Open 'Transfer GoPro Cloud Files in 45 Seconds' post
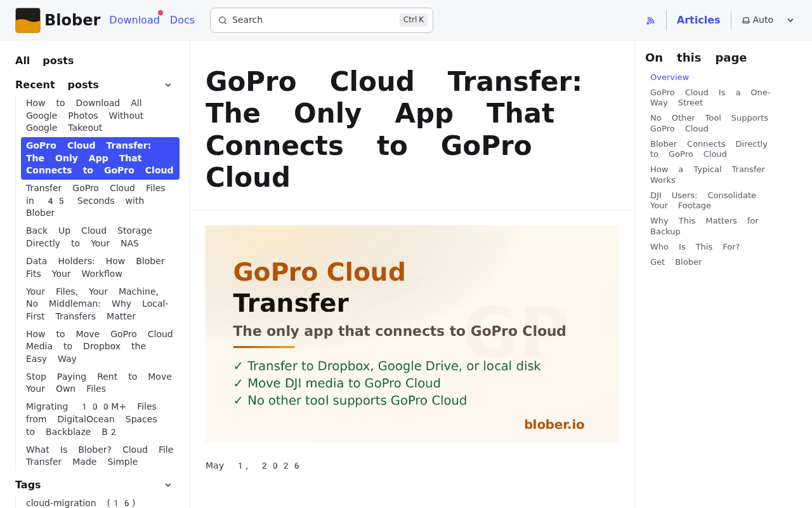812x508 pixels. 100,201
